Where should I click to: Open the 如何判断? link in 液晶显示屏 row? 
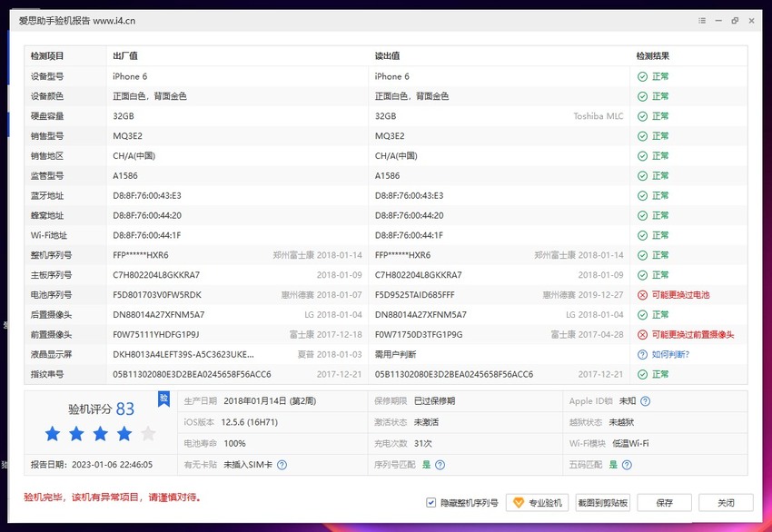[x=670, y=354]
